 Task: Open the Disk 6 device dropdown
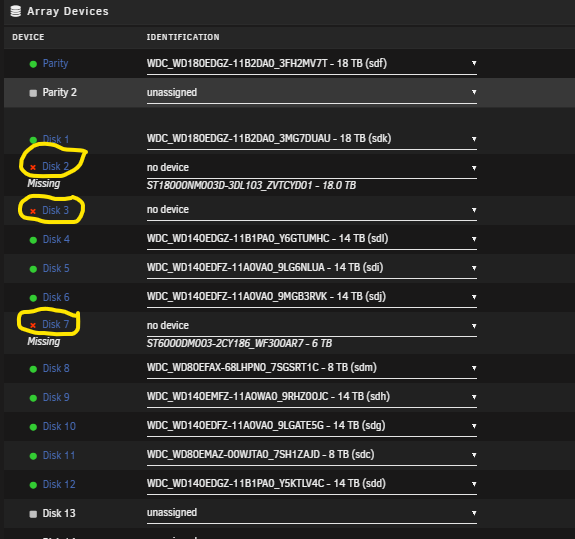[312, 297]
